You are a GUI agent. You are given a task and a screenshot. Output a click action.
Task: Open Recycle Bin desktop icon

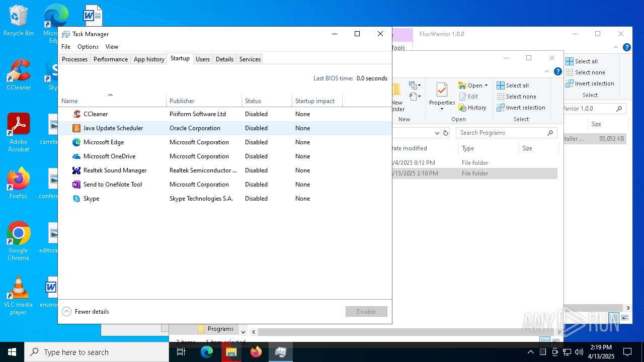coord(19,21)
